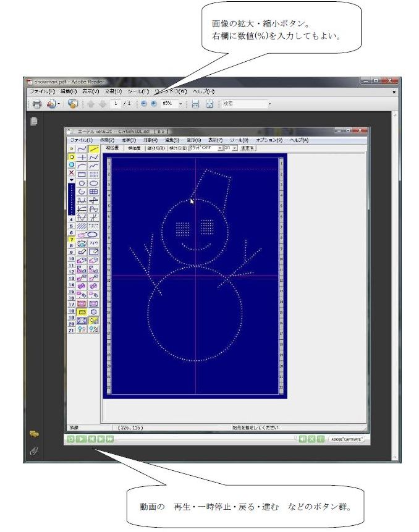Open the ヘルプ(H) menu in Adobe Reader

[x=203, y=91]
